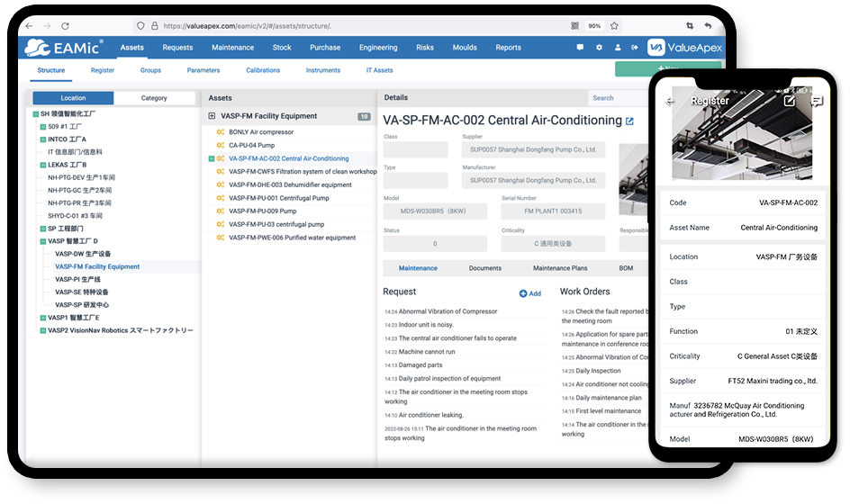The height and width of the screenshot is (504, 859).
Task: Switch to the IT Assets sub-tab
Action: [x=380, y=71]
